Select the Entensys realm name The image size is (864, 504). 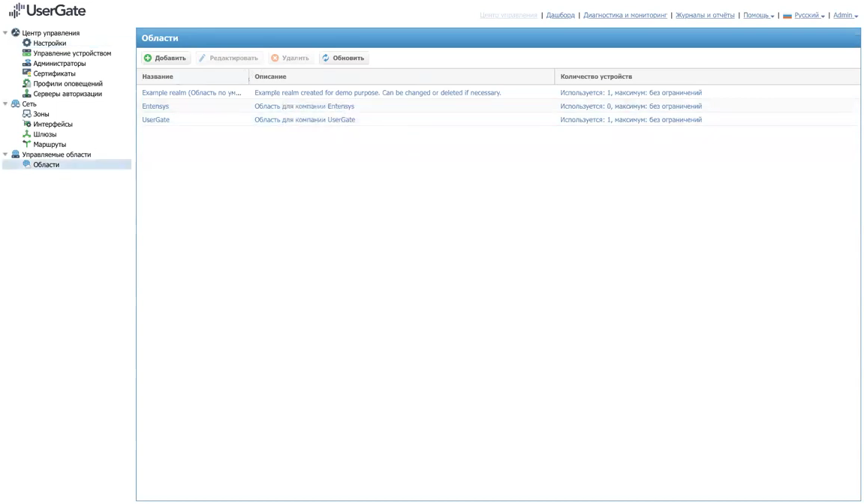click(155, 106)
